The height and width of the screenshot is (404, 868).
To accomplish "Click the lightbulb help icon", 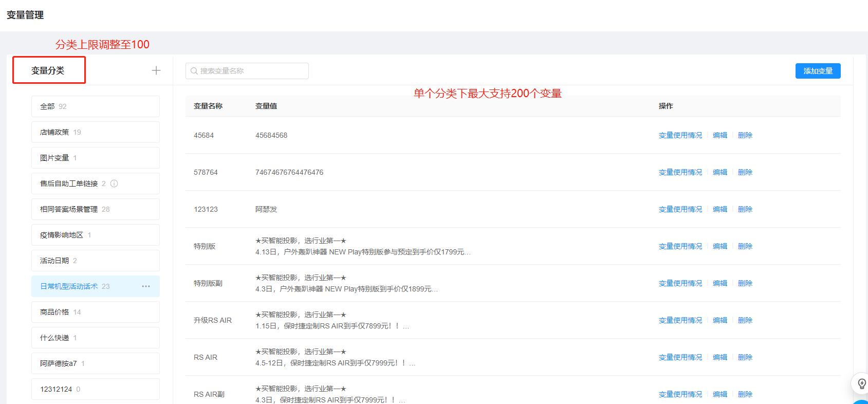I will [x=862, y=383].
